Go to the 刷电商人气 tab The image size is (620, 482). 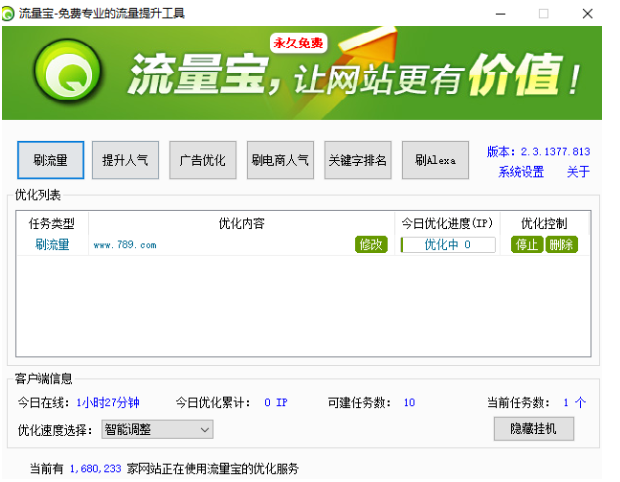(280, 160)
